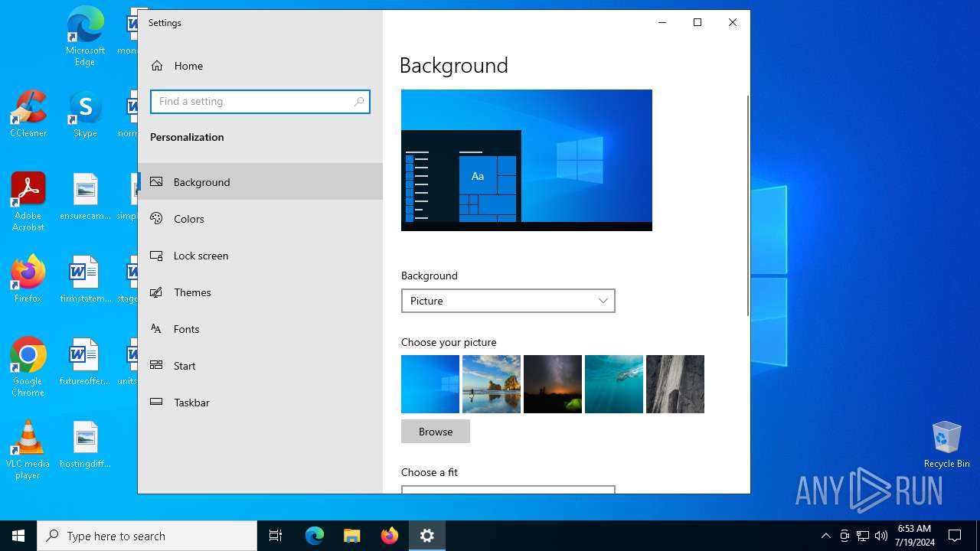The width and height of the screenshot is (980, 551).
Task: Go to Settings Home
Action: 260,66
